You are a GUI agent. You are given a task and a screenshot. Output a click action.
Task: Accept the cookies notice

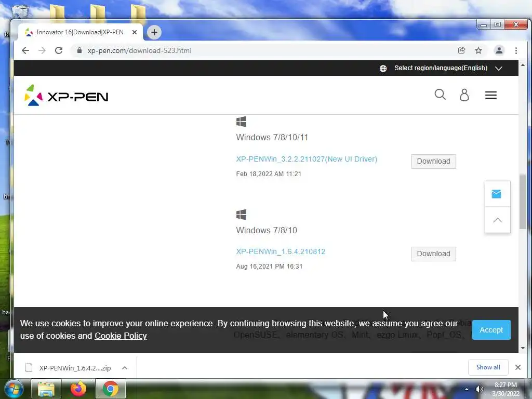coord(491,330)
